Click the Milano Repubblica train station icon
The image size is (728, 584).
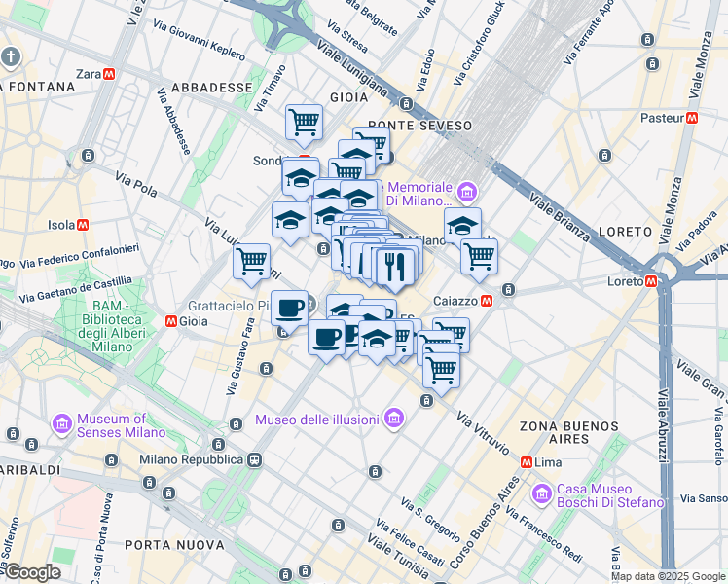255,460
